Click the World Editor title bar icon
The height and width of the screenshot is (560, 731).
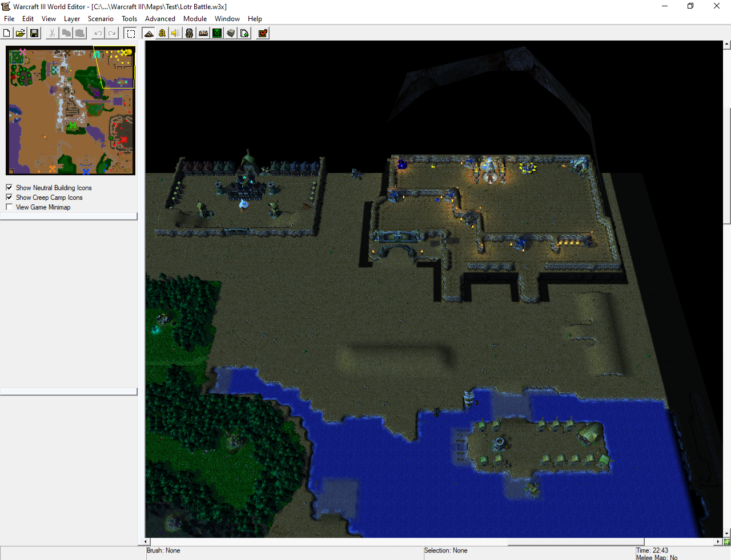click(x=6, y=6)
